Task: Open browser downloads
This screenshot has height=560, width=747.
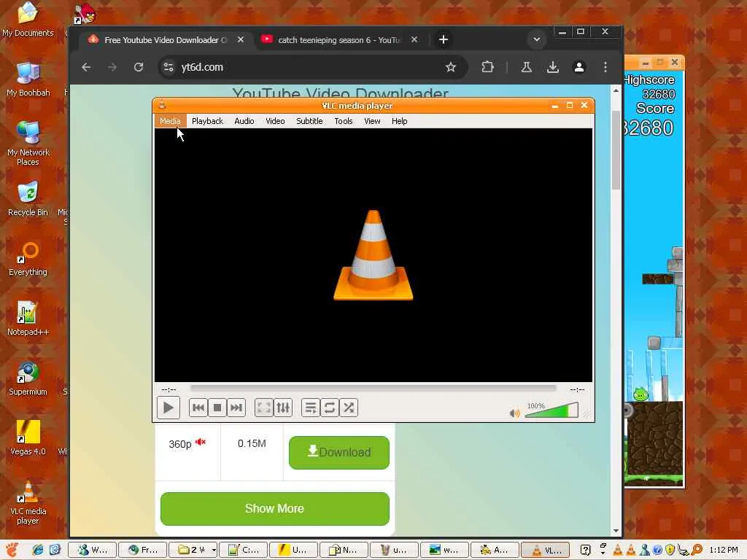Action: 553,67
